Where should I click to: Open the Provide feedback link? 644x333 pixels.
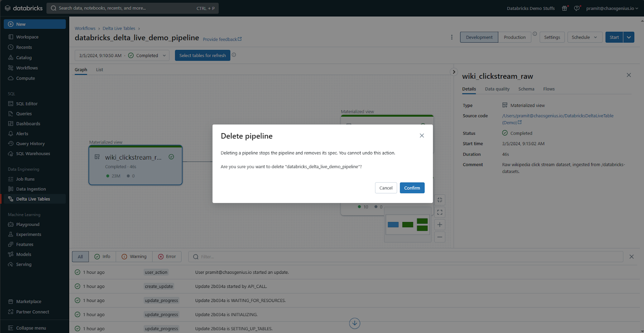222,39
